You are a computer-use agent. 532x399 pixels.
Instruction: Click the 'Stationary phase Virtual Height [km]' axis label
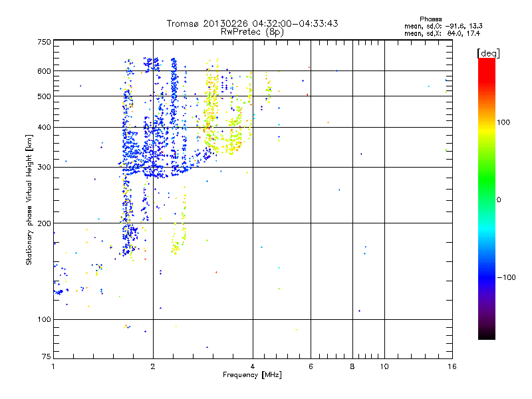coord(29,199)
